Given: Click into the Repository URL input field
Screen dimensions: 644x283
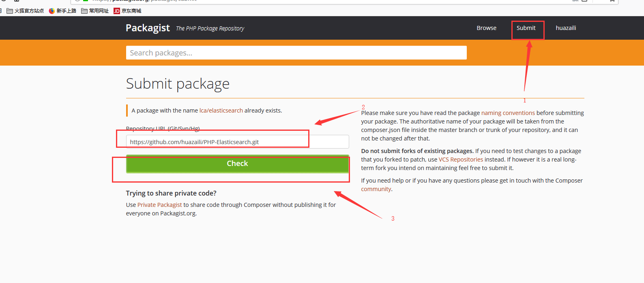Looking at the screenshot, I should click(237, 142).
